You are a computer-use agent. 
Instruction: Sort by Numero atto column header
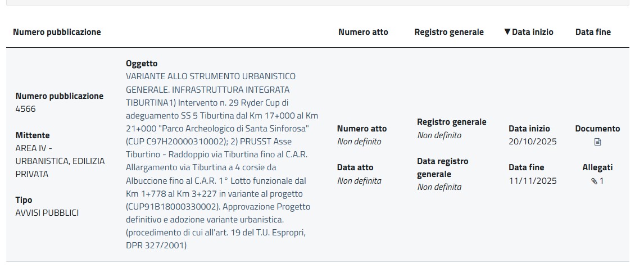(x=363, y=32)
